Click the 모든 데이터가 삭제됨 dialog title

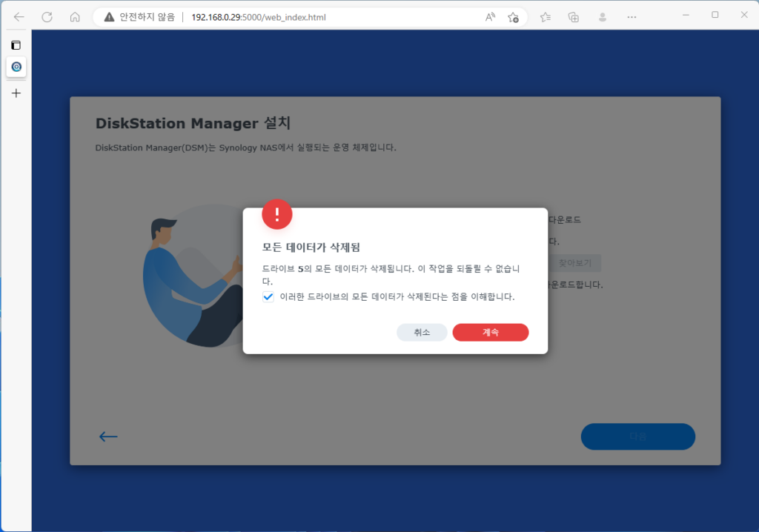311,247
